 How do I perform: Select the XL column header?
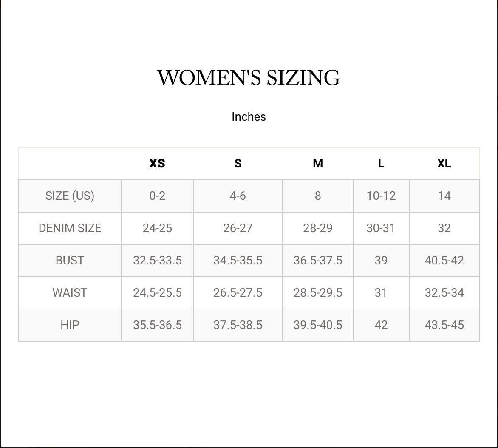444,164
